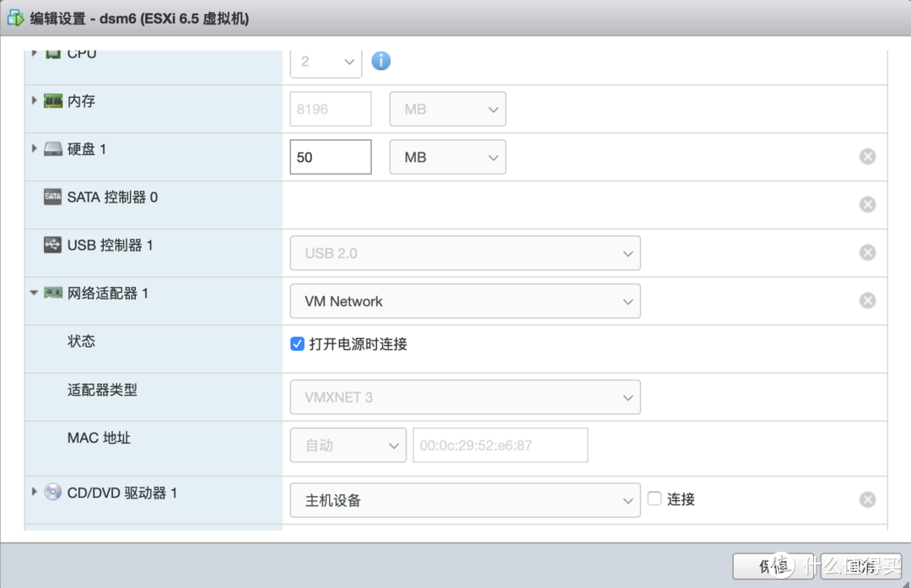This screenshot has height=588, width=911.
Task: Open the USB 2.0 dropdown
Action: pos(466,253)
